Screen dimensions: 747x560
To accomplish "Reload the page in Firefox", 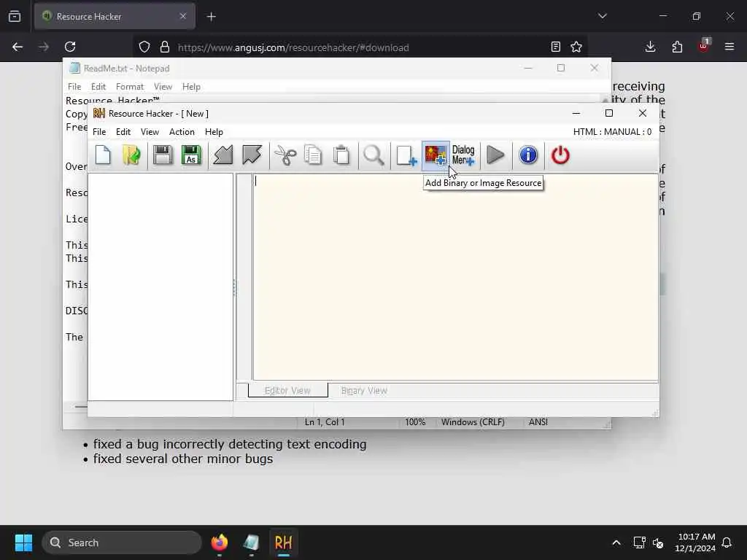I will (x=70, y=47).
